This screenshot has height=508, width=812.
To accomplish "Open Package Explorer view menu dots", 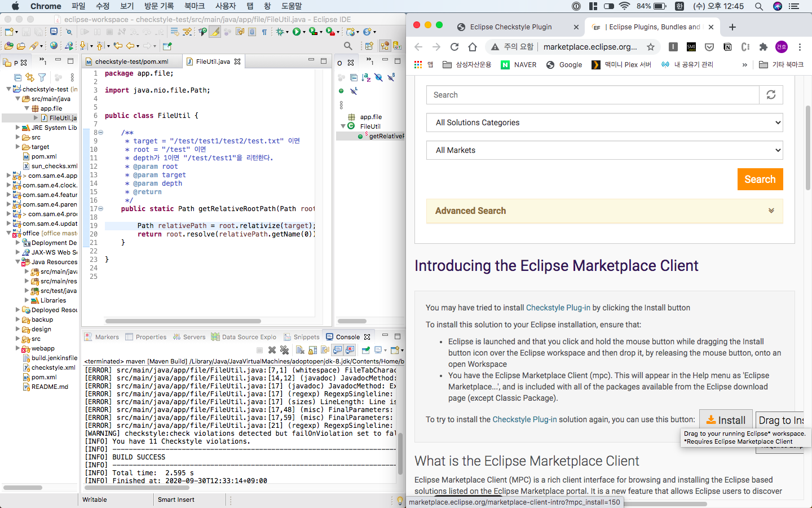I will point(72,77).
